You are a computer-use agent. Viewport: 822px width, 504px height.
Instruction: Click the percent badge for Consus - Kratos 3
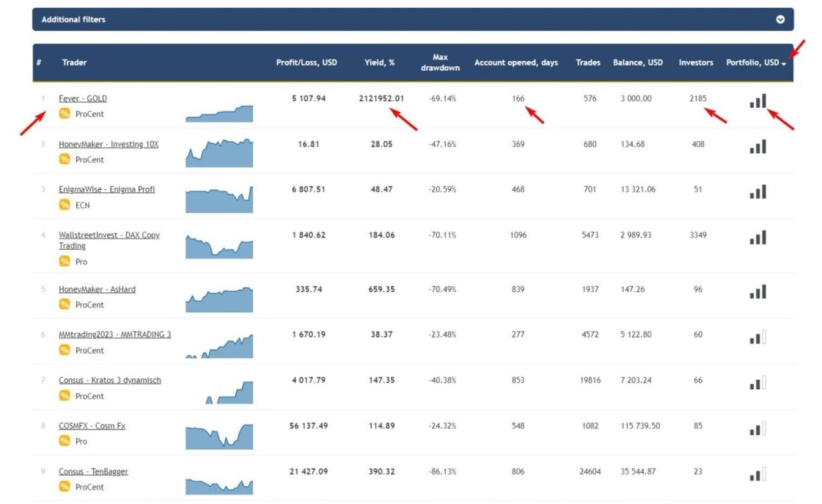pos(64,396)
